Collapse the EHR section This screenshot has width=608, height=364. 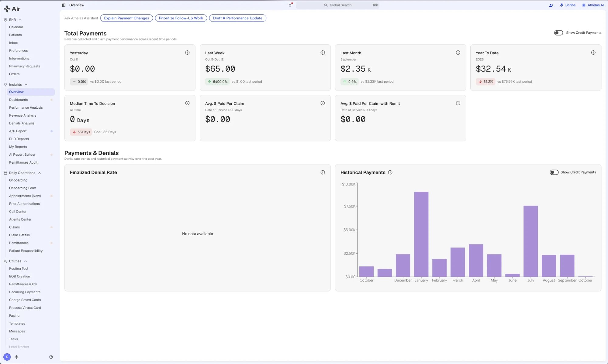click(x=20, y=20)
